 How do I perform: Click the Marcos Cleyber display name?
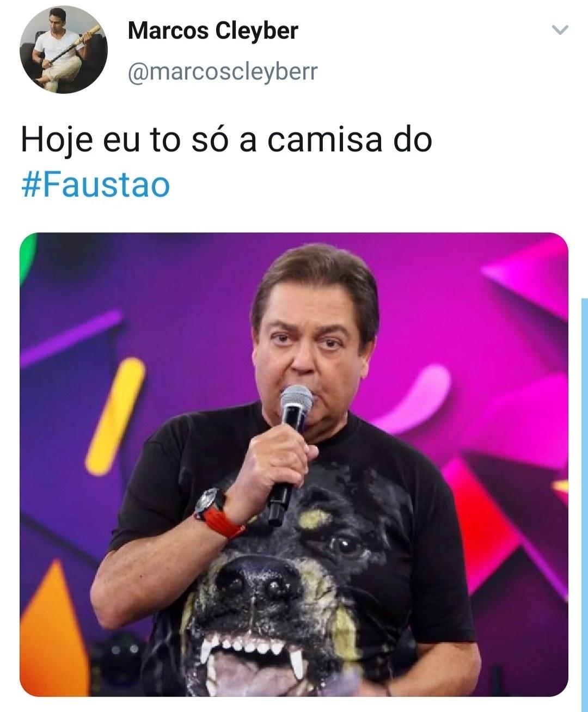212,31
